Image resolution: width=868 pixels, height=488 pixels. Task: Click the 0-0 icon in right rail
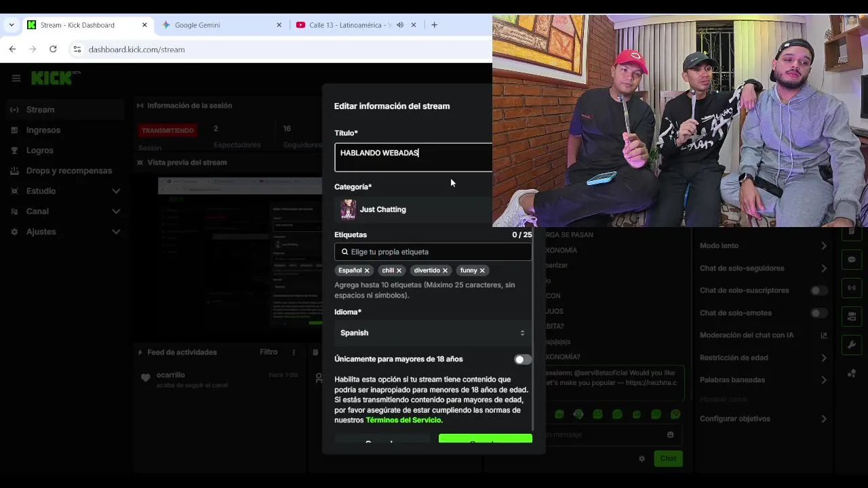[852, 288]
